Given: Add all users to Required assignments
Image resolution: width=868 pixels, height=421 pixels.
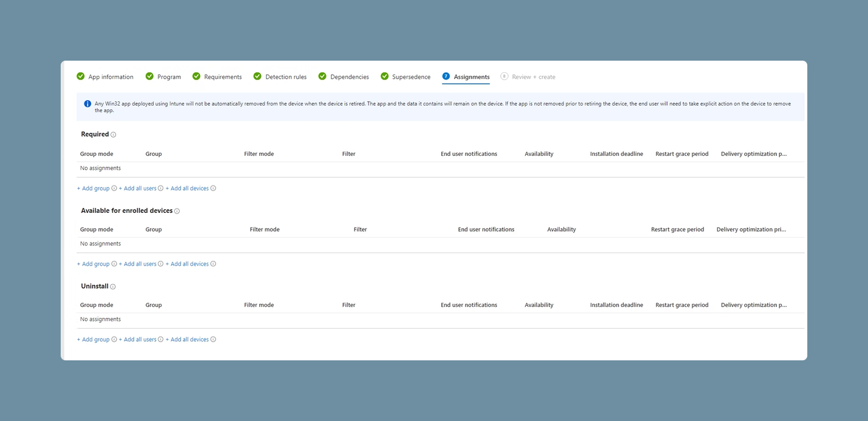Looking at the screenshot, I should point(138,189).
